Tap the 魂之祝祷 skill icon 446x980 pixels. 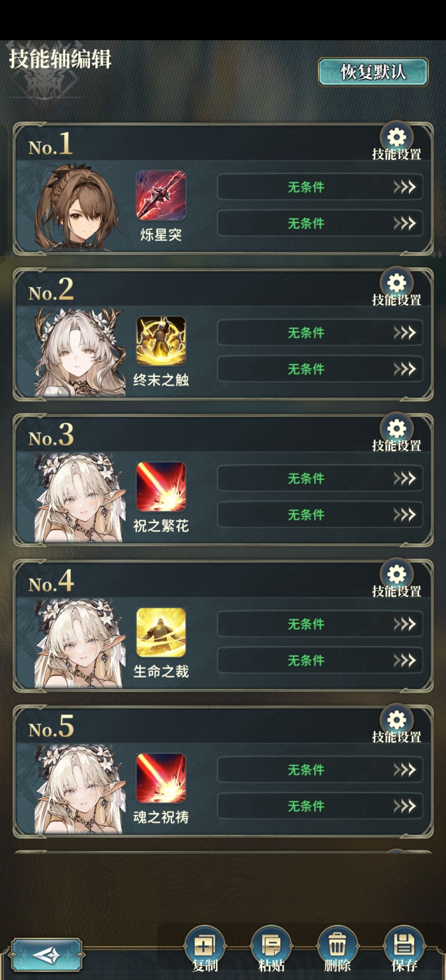(161, 778)
